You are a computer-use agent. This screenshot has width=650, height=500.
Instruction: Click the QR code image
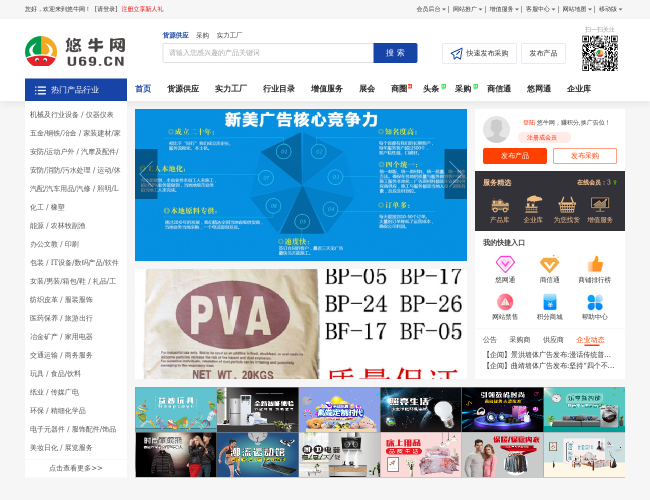click(600, 53)
